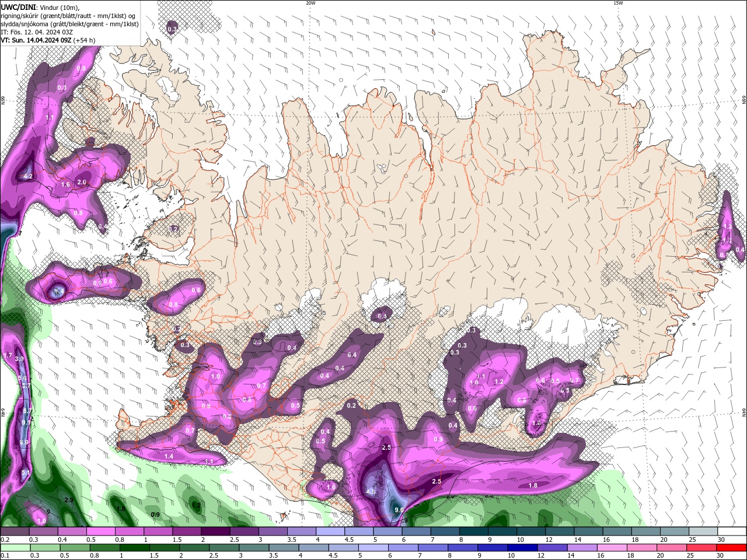The image size is (747, 560).
Task: Click the crimson rain swatch at 25
Action: [703, 548]
